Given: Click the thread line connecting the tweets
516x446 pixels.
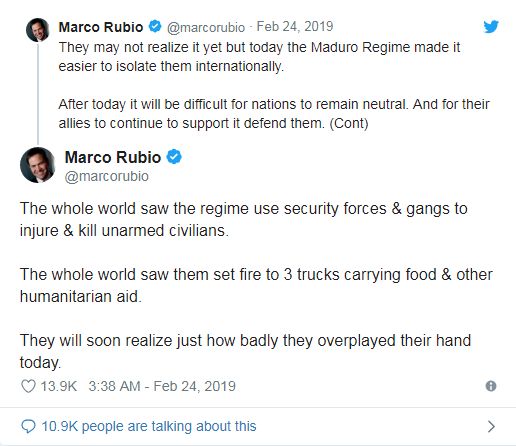Looking at the screenshot, I should (38, 94).
